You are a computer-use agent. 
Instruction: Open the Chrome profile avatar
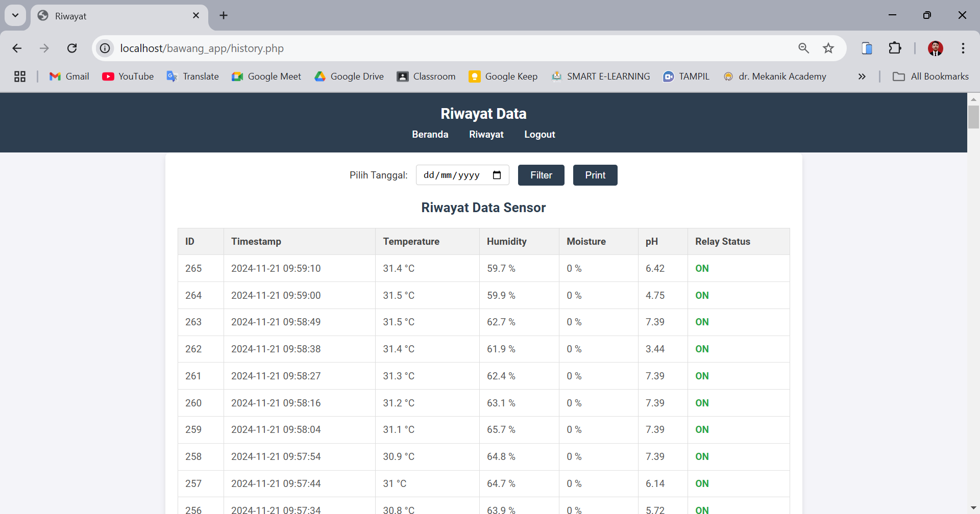(x=935, y=48)
